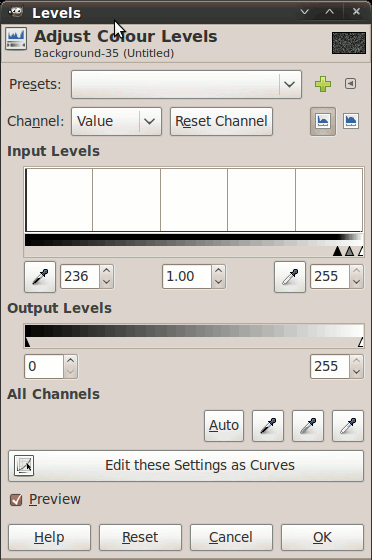
Task: Increase the input black level 236
Action: pyautogui.click(x=106, y=271)
